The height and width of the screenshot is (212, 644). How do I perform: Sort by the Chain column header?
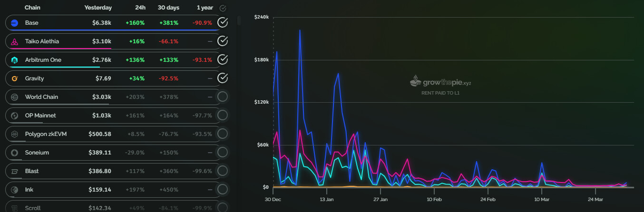click(x=33, y=8)
